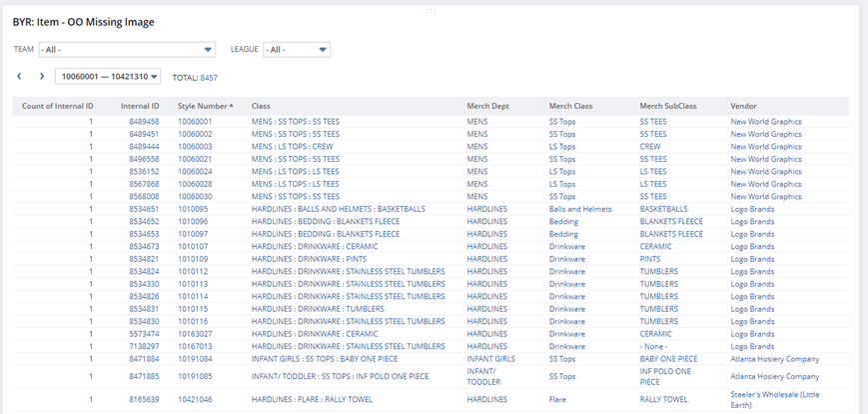Grab the portlet drag handle dots
This screenshot has height=414, width=868.
coord(431,11)
